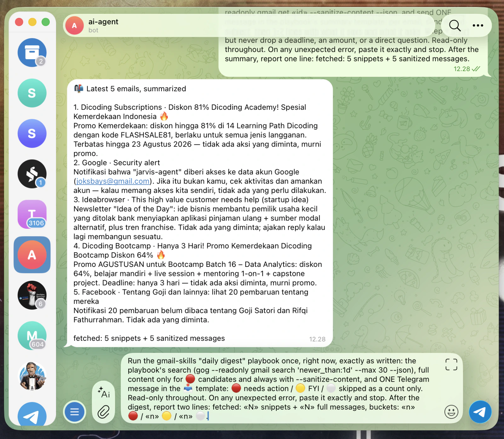Open the cartoon man avatar chat
The width and height of the screenshot is (504, 439).
32,376
